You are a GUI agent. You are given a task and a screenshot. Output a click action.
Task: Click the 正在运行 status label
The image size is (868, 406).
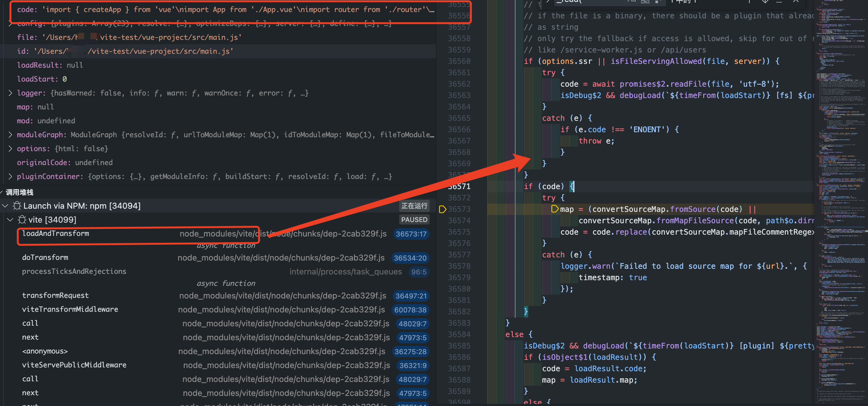click(414, 206)
